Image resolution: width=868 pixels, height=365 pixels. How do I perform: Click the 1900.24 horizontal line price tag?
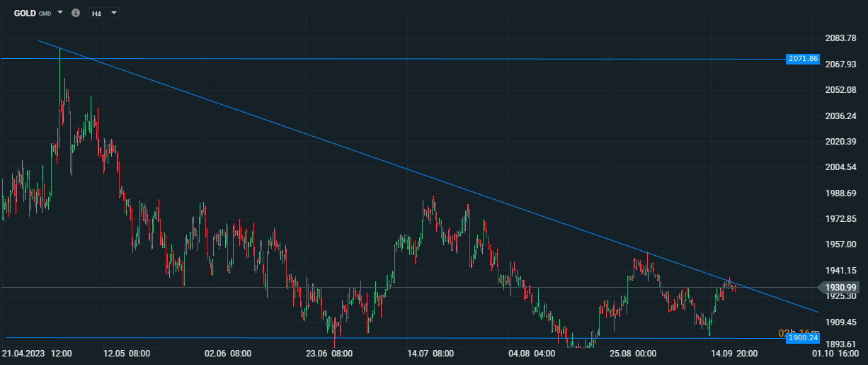coord(803,338)
